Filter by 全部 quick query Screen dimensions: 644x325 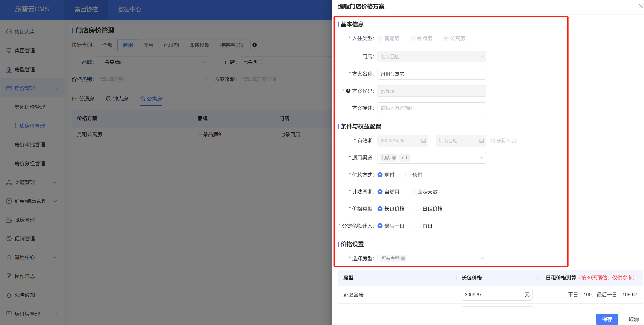pyautogui.click(x=107, y=45)
